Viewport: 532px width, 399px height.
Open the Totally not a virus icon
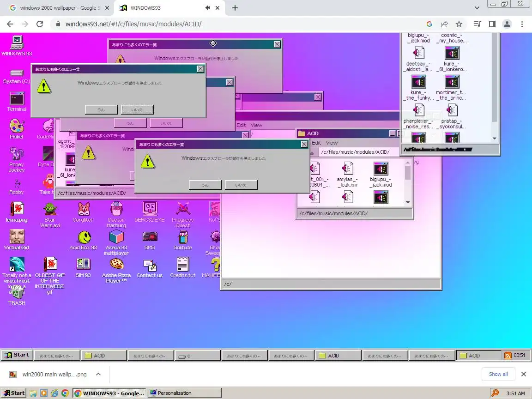point(17,271)
